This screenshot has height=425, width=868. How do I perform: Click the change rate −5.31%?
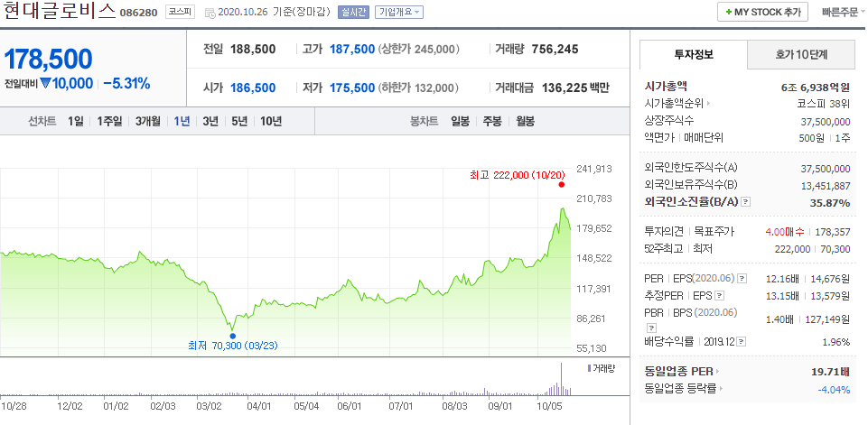tap(126, 84)
